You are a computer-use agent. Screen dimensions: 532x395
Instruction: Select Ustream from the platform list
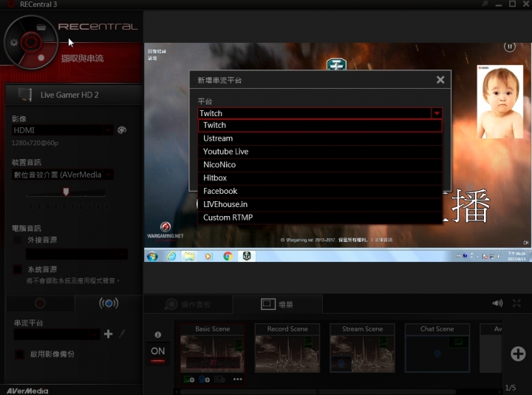click(320, 138)
